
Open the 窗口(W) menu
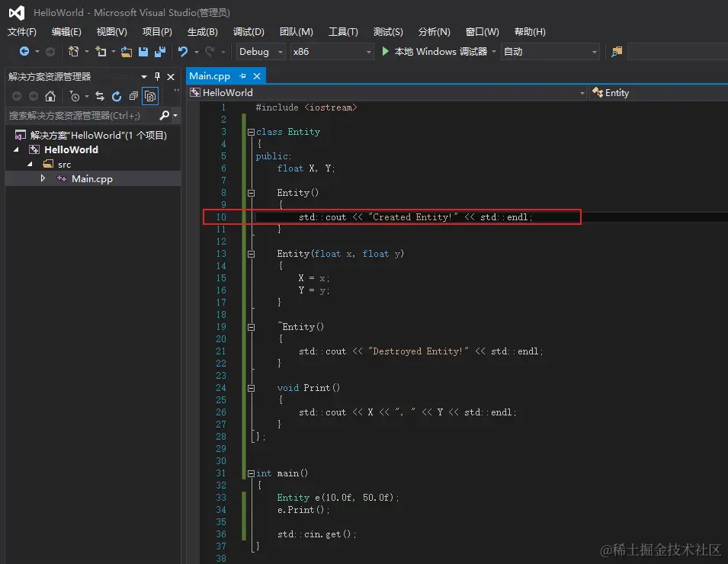482,31
